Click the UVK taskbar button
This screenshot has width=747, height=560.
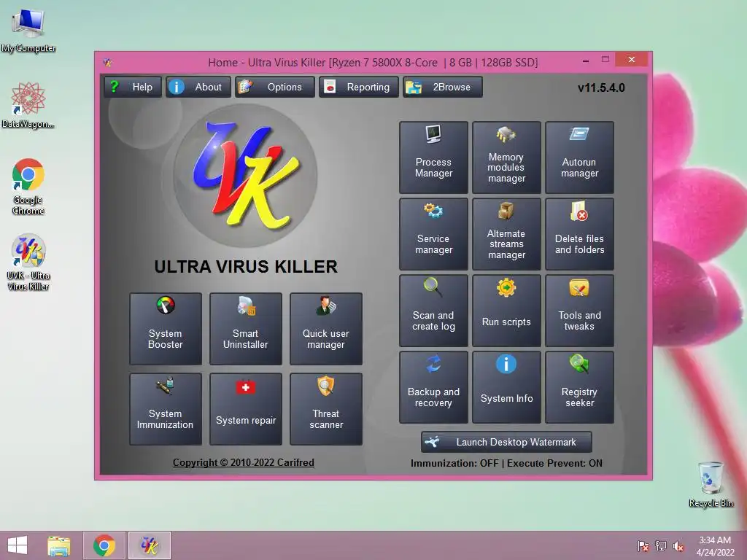[x=149, y=545]
